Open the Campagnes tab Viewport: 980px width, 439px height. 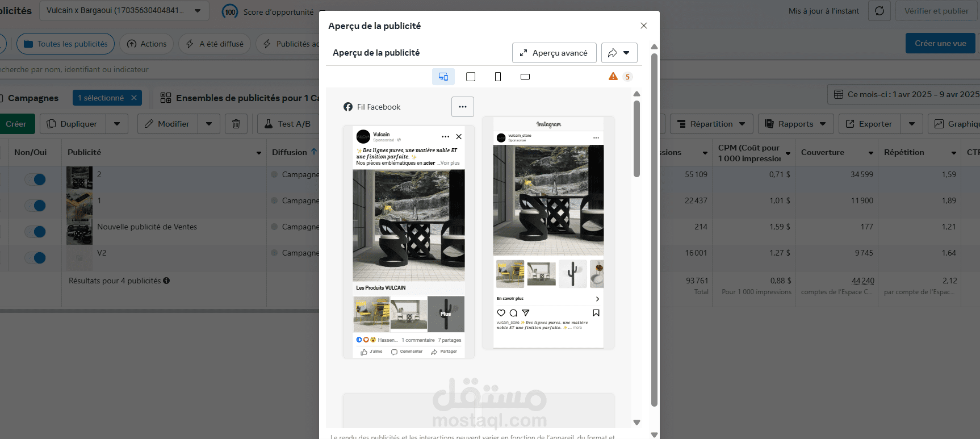point(33,98)
